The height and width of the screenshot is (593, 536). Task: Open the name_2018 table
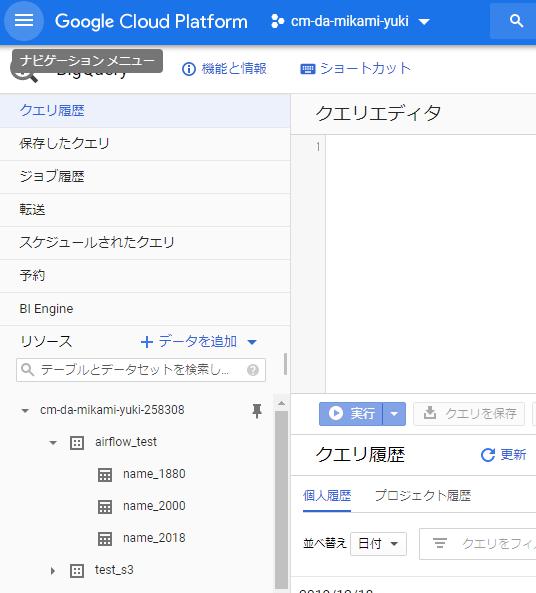pos(154,538)
